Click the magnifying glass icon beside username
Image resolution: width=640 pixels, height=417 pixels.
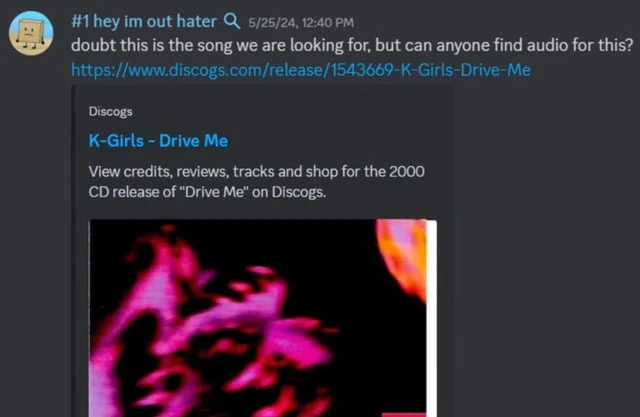(232, 20)
